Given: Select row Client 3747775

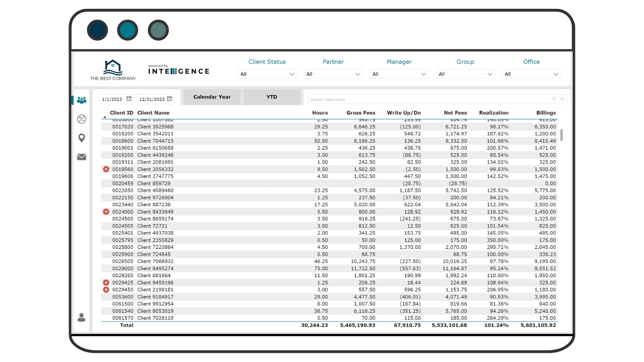Looking at the screenshot, I should click(x=330, y=176).
